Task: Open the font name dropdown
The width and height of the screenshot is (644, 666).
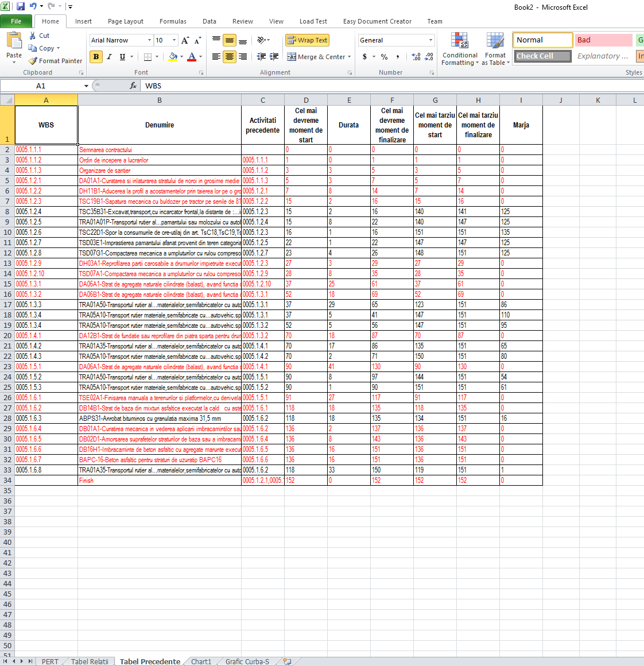Action: [149, 40]
